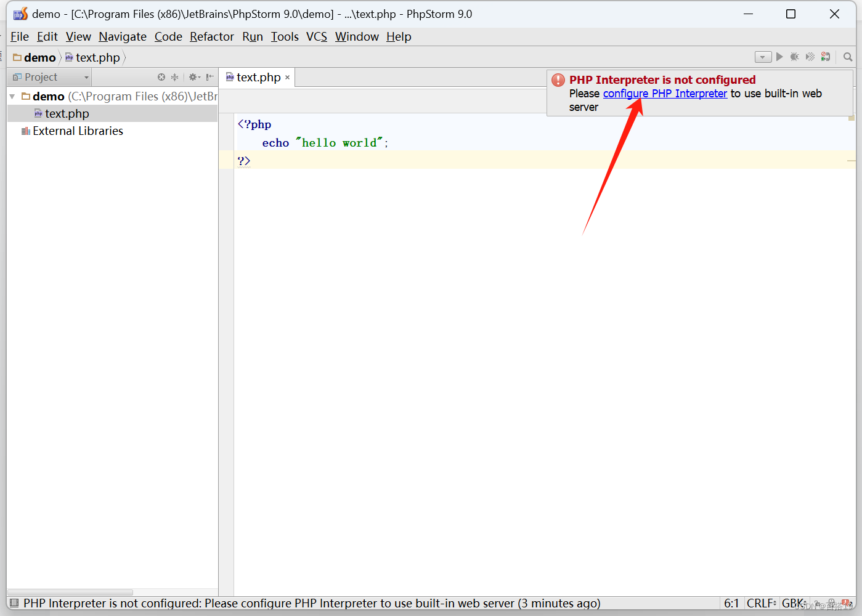Open Project panel settings gear
Image resolution: width=862 pixels, height=616 pixels.
point(192,77)
